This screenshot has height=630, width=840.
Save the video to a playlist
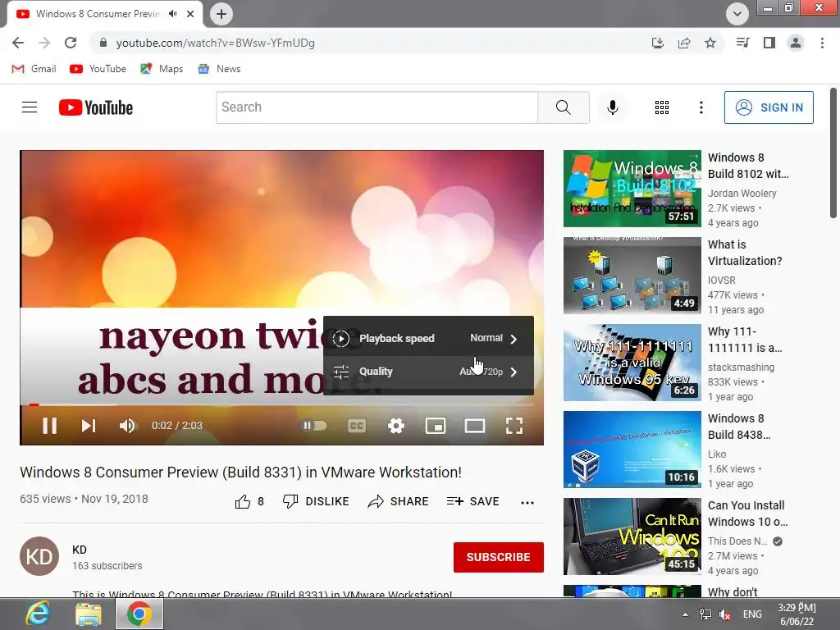tap(472, 501)
